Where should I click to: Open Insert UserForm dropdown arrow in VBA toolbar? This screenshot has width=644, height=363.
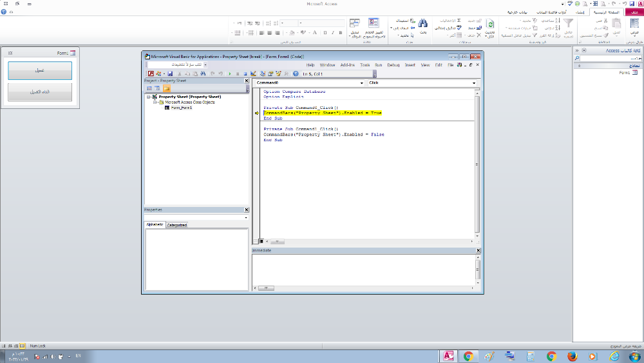pyautogui.click(x=164, y=74)
